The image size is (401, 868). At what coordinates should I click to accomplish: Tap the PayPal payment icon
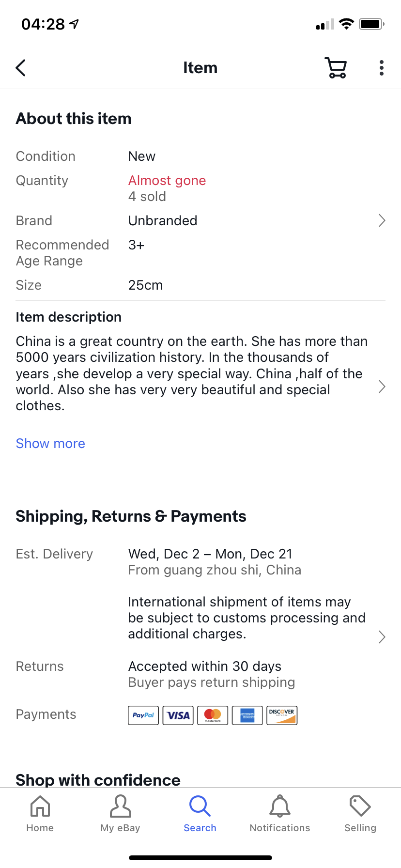click(x=143, y=715)
